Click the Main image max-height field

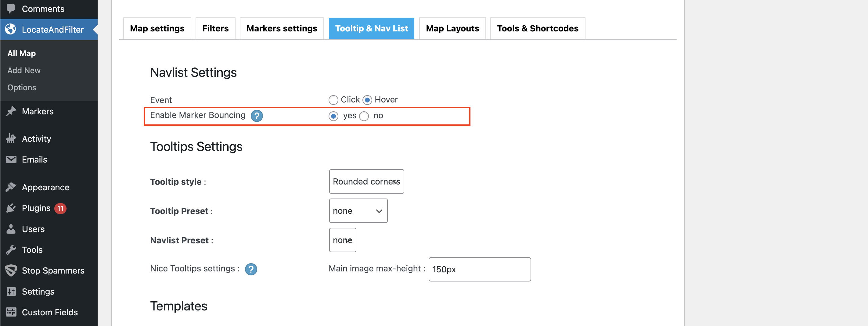[x=479, y=269]
